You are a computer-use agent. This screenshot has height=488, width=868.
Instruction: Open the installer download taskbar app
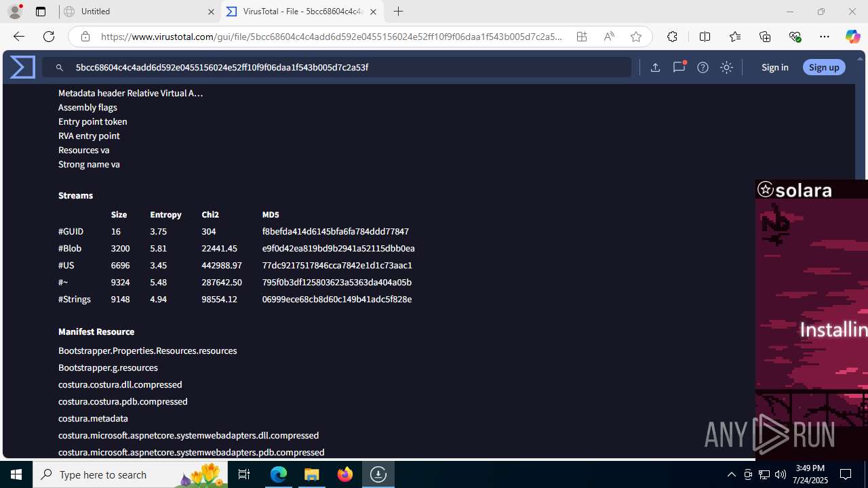pos(378,474)
